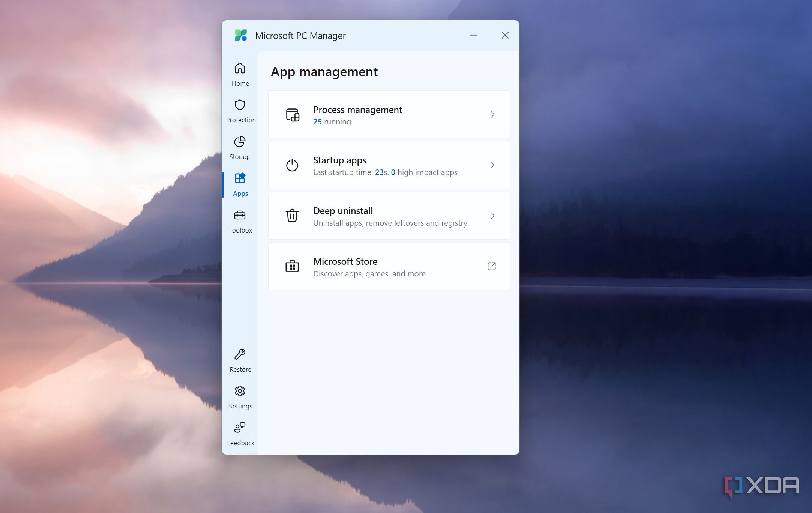Select the Apps sidebar icon
The height and width of the screenshot is (513, 812).
click(x=240, y=178)
